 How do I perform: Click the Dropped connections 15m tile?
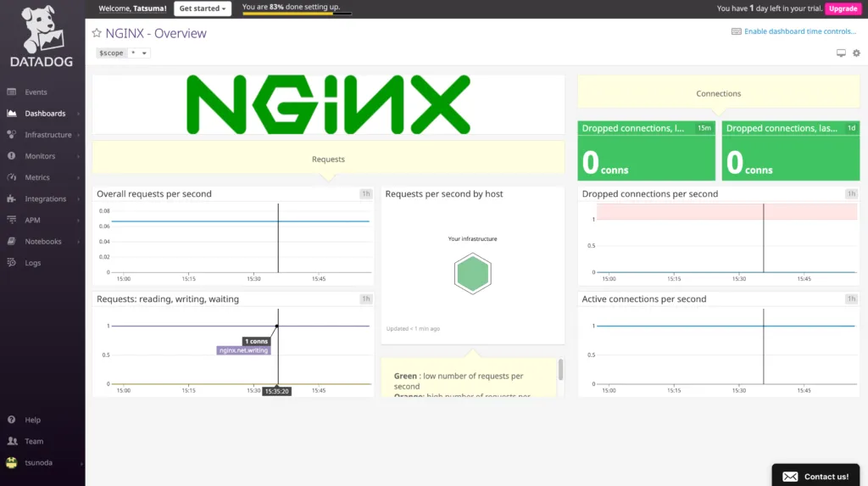coord(646,151)
